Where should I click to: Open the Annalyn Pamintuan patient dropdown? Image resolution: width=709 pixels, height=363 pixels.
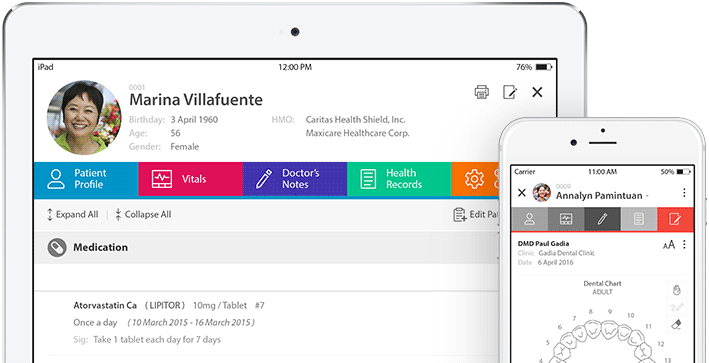(x=647, y=196)
